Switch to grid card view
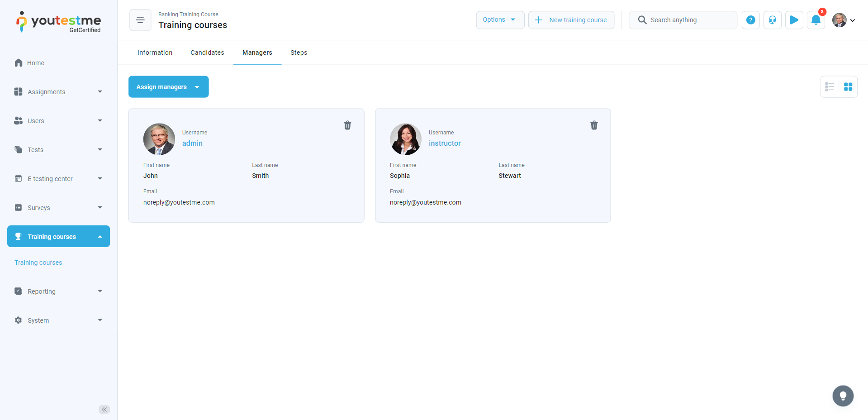Image resolution: width=868 pixels, height=420 pixels. coord(848,87)
